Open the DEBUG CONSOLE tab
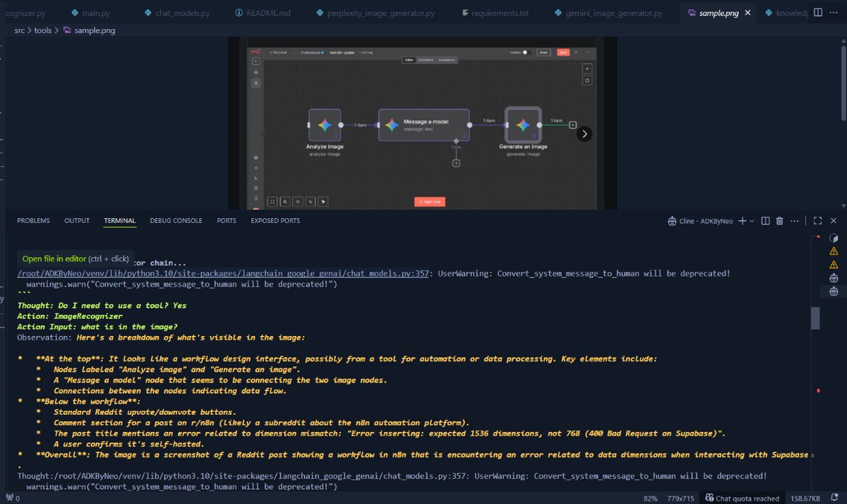The image size is (847, 504). click(x=176, y=221)
